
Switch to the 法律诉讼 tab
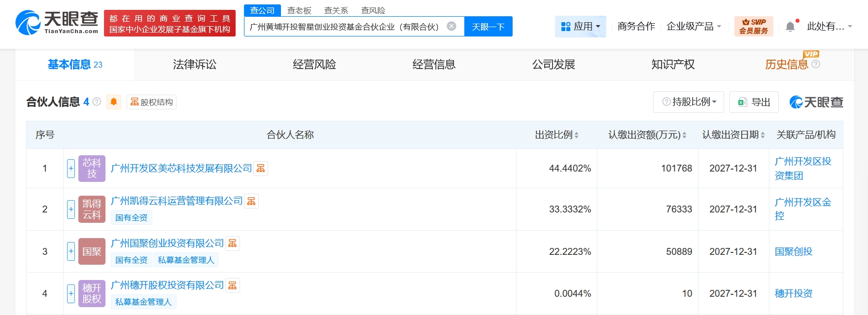click(195, 65)
